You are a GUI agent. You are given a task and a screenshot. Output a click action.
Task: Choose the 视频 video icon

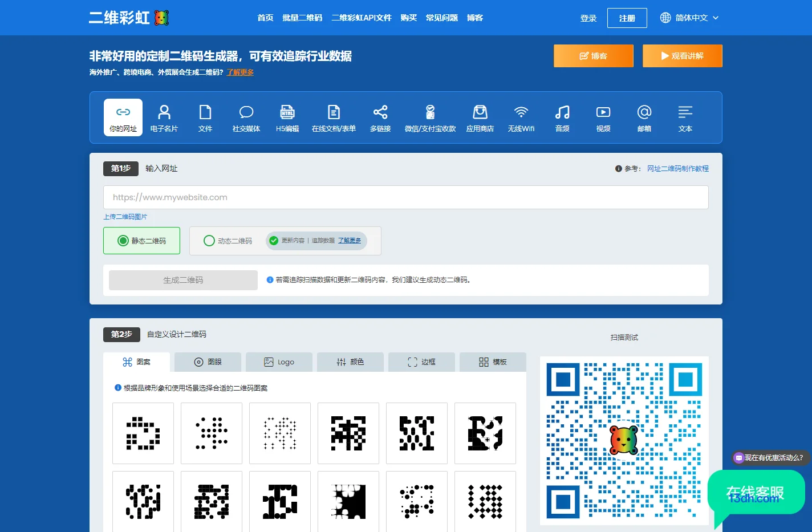(603, 112)
